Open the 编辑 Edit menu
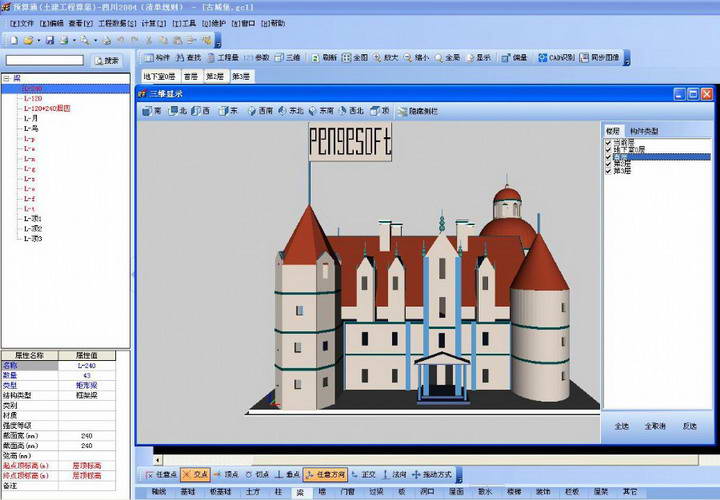Viewport: 720px width, 500px height. 51,23
